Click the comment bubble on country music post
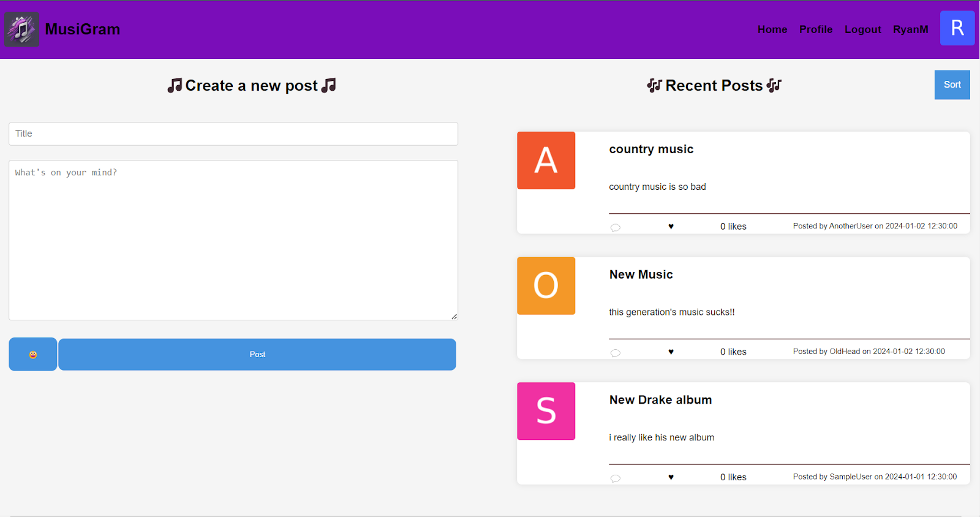 (616, 228)
